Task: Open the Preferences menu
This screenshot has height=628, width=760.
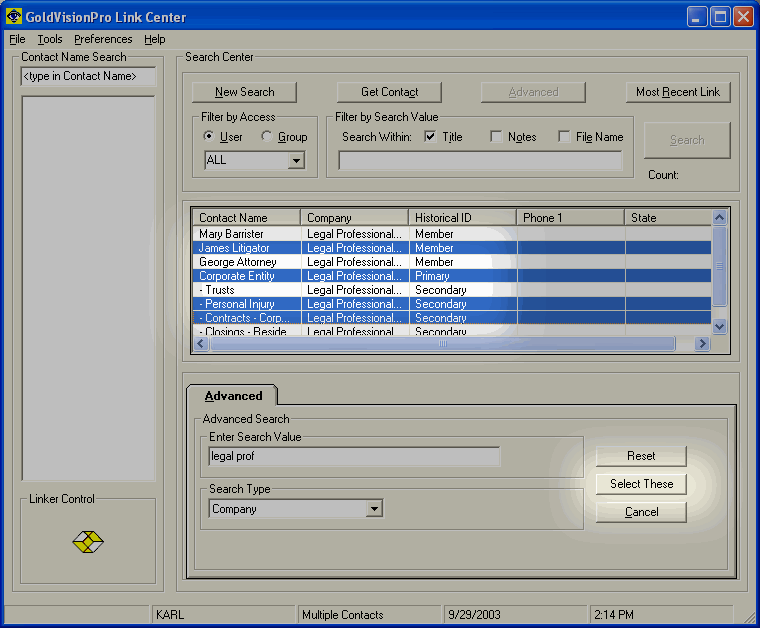Action: 103,39
